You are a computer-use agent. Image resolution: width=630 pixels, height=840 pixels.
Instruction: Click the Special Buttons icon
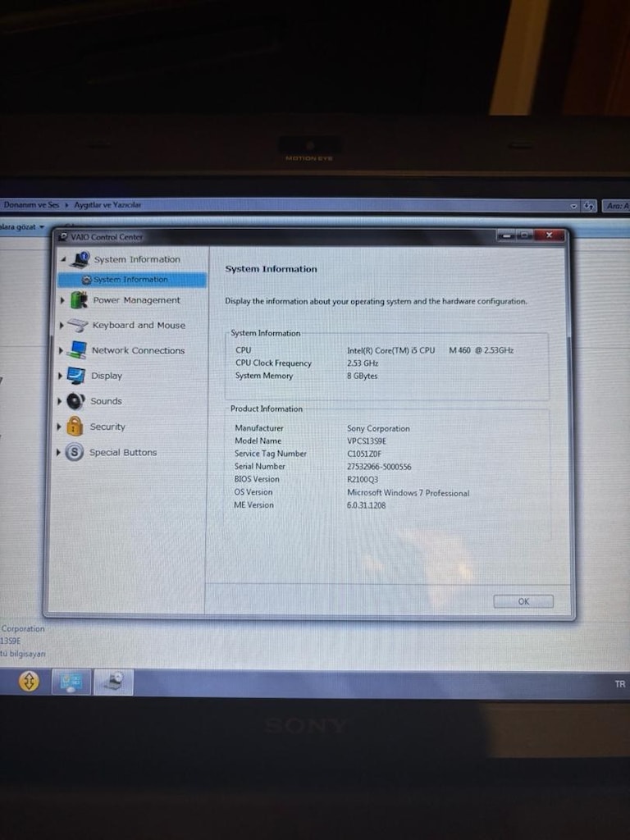[75, 452]
